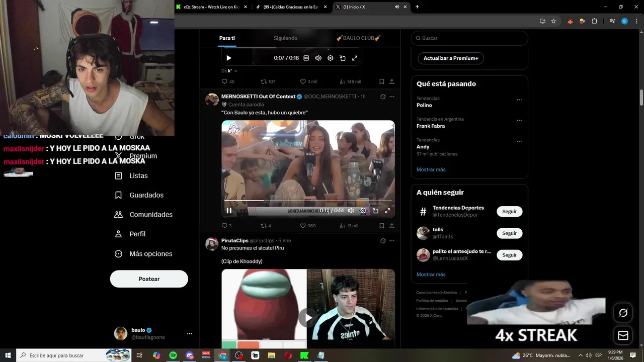Viewport: 644px width, 362px height.
Task: View analytics showing 146 mil views
Action: [350, 81]
